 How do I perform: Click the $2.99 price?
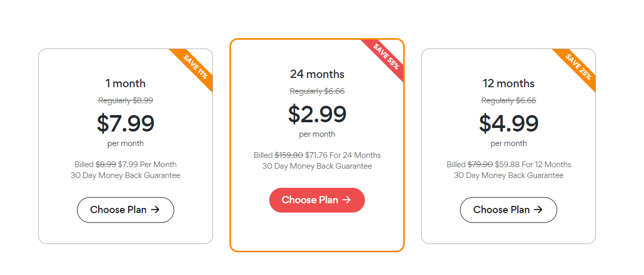[x=317, y=114]
